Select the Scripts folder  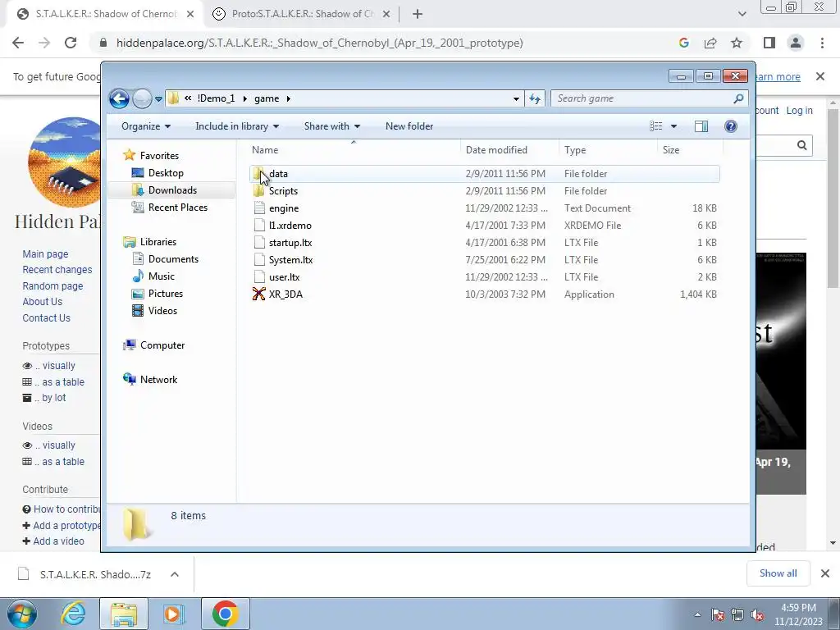(484, 190)
